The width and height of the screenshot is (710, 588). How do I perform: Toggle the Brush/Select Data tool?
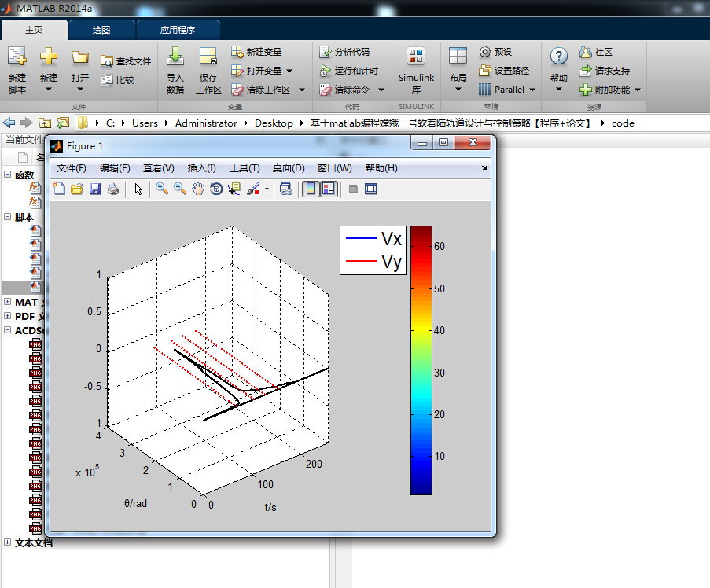[x=253, y=189]
